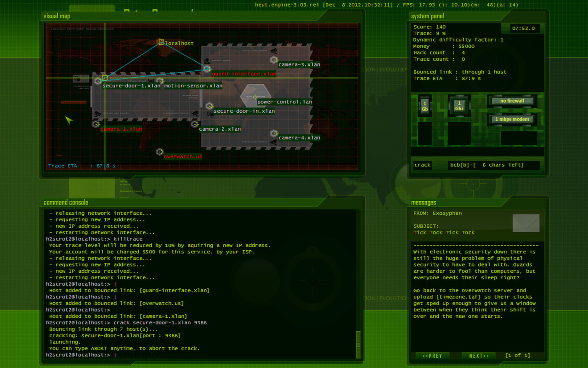Select the 1 Ghz CPU icon
Screen dimensions: 588x368
point(459,105)
